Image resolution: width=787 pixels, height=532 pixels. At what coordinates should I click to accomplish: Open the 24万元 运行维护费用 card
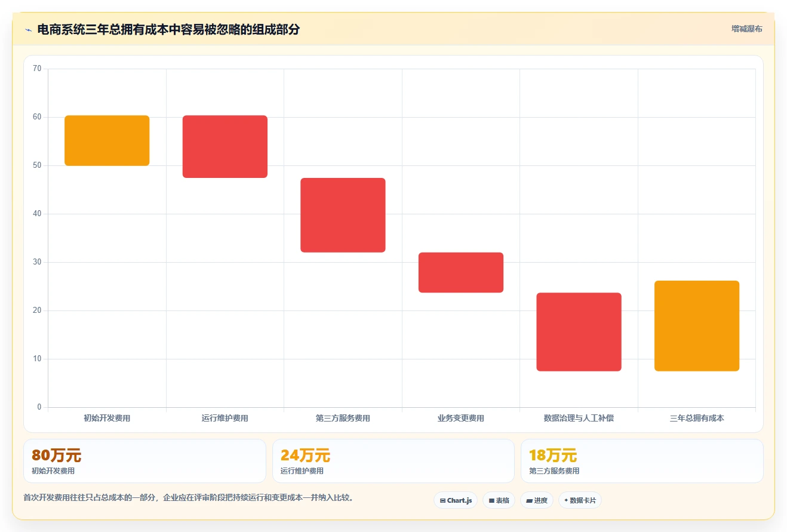393,461
